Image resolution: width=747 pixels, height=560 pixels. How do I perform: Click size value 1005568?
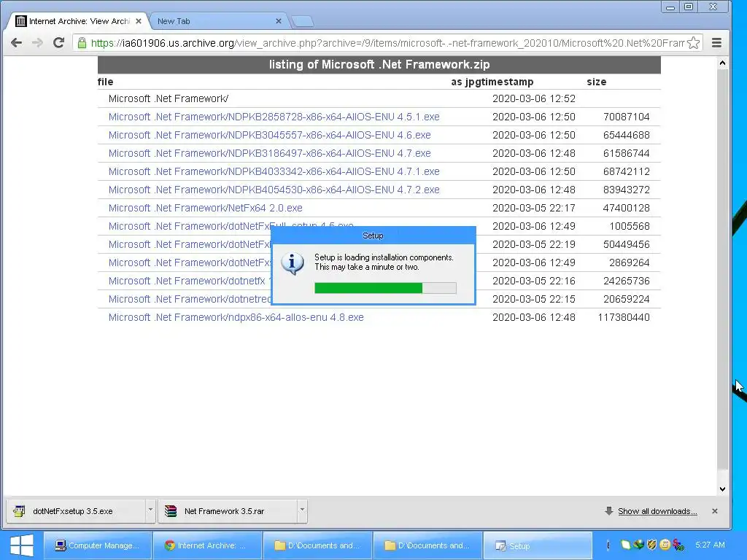(630, 226)
